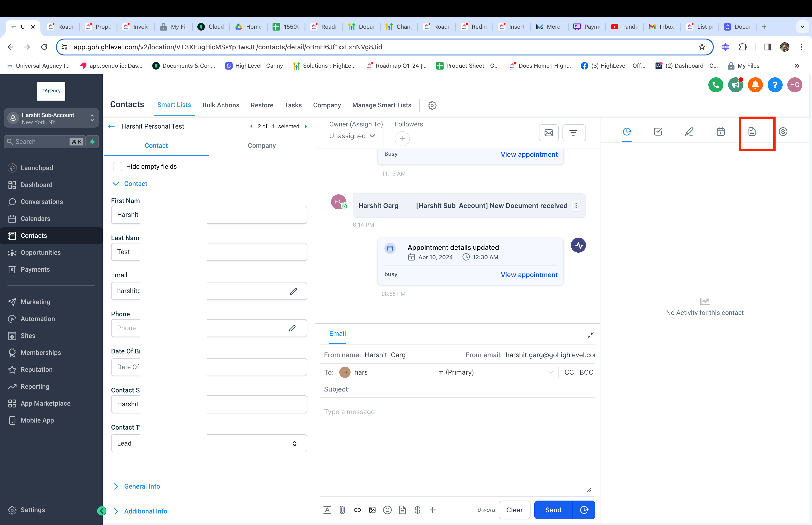
Task: Click the attachment paperclip icon in composer
Action: coord(342,510)
